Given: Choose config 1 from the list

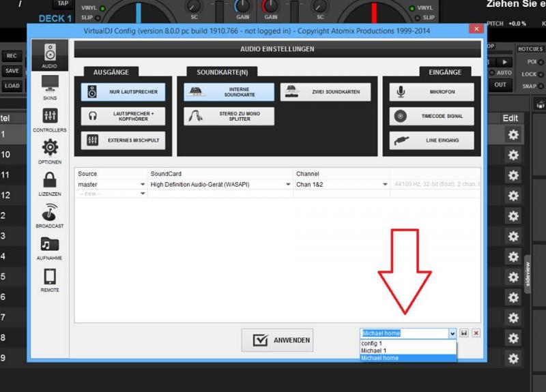Looking at the screenshot, I should tap(408, 344).
